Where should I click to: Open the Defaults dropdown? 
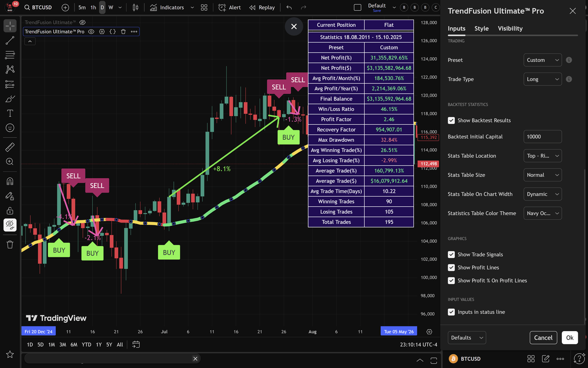[x=466, y=337]
